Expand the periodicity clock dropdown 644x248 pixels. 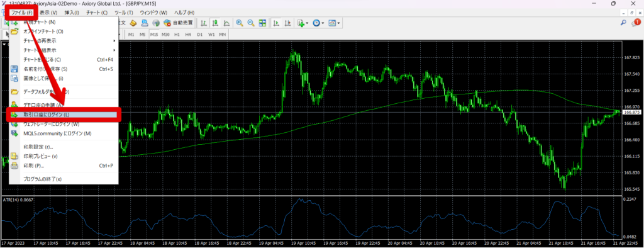pyautogui.click(x=323, y=23)
